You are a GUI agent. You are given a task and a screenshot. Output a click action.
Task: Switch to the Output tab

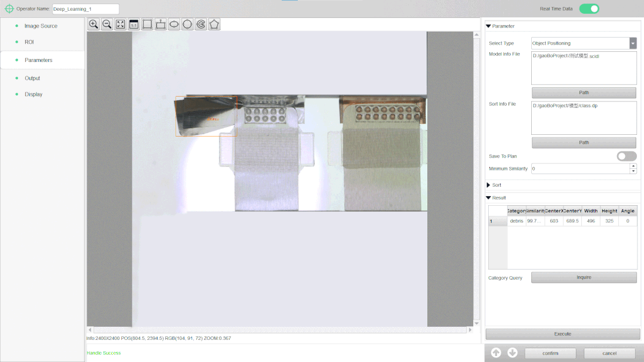(x=32, y=78)
